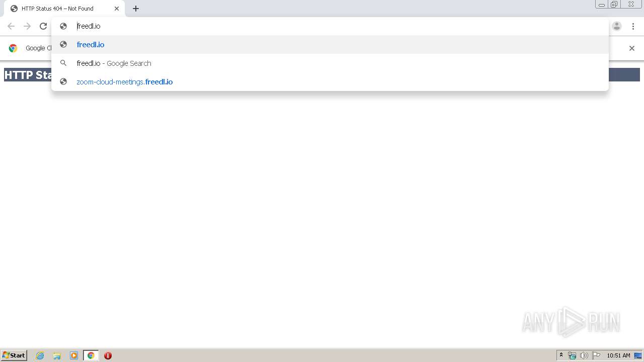
Task: Switch to Chrome in the taskbar
Action: point(91,355)
